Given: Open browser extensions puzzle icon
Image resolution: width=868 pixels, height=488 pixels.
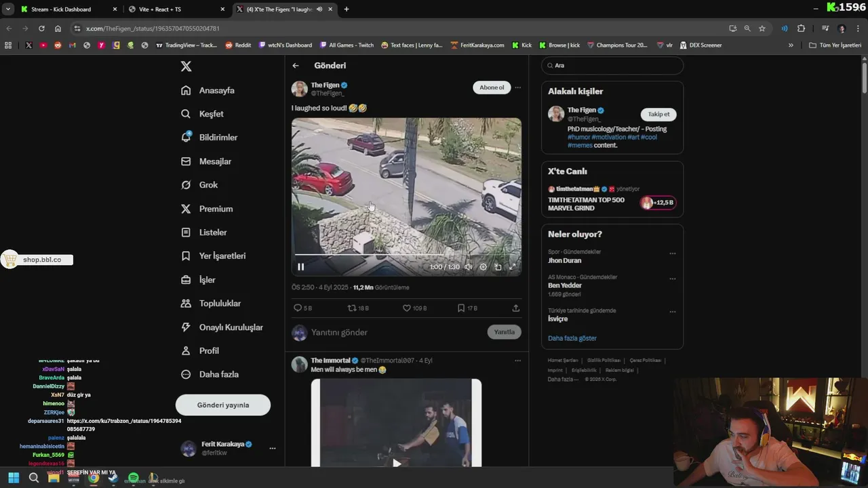Looking at the screenshot, I should (801, 28).
